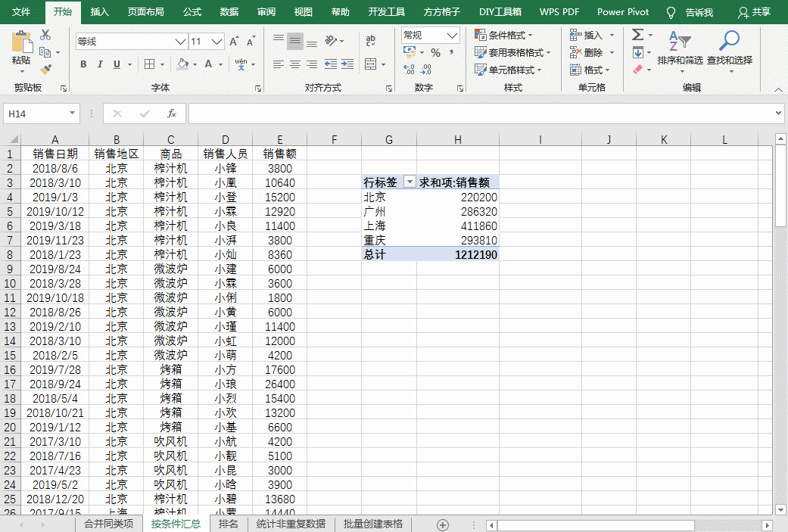
Task: Open the 行标签 pivot filter dropdown
Action: [410, 182]
